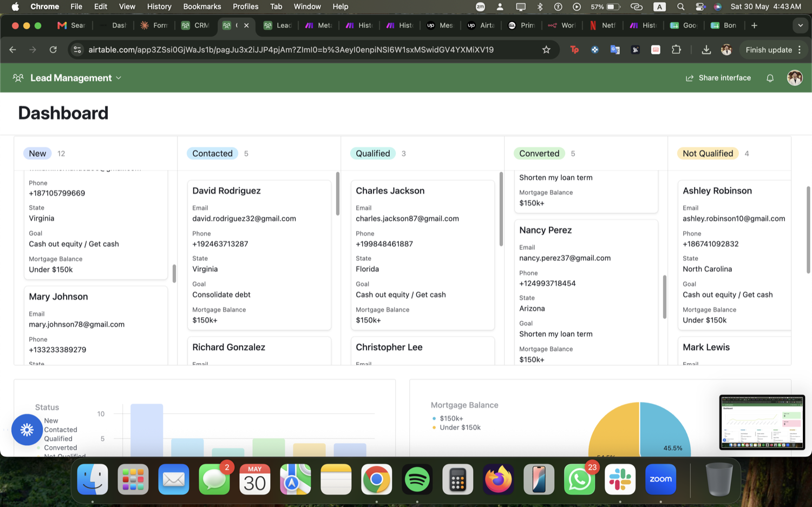The width and height of the screenshot is (812, 507).
Task: Open the site information icon in address bar
Action: tap(77, 50)
